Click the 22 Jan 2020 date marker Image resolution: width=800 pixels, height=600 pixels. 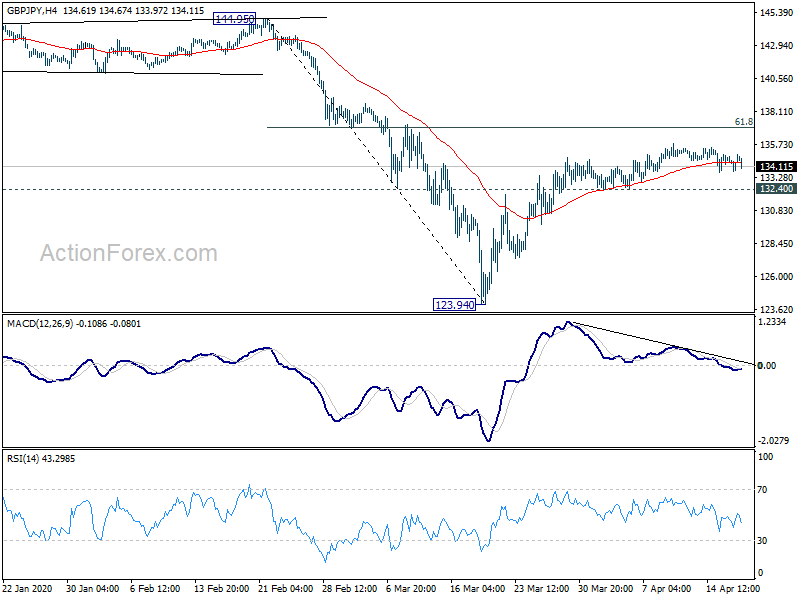[x=27, y=589]
